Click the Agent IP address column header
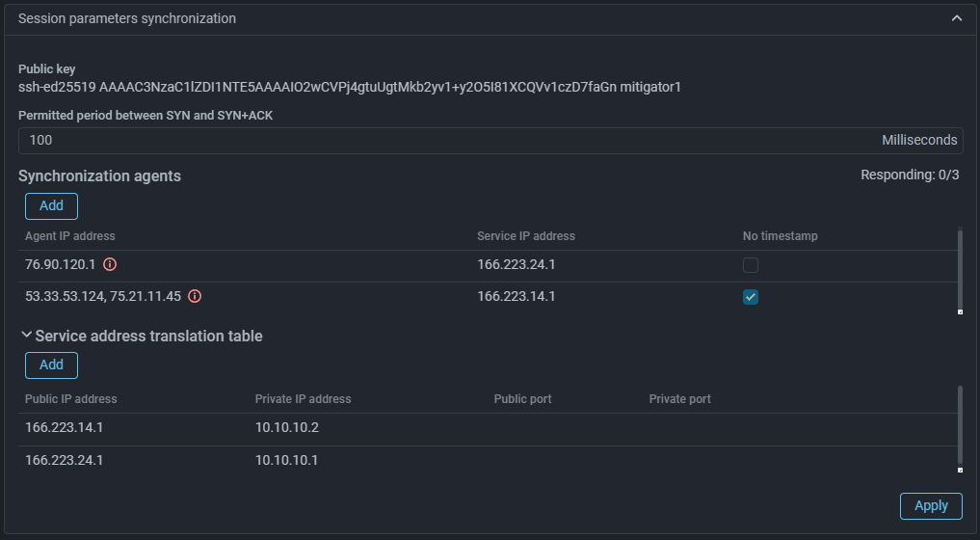This screenshot has width=980, height=540. [70, 236]
